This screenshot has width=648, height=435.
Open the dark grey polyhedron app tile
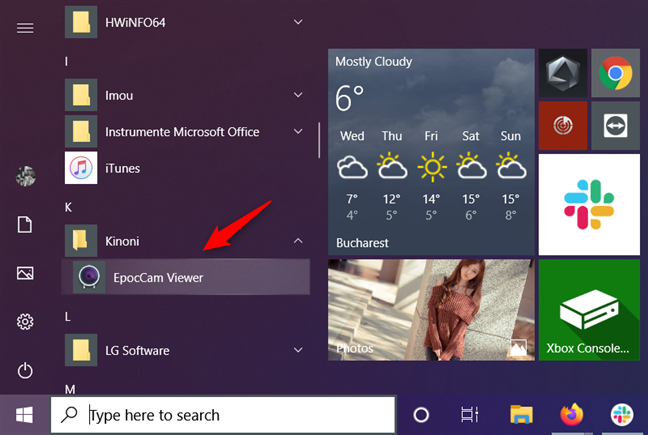point(563,73)
